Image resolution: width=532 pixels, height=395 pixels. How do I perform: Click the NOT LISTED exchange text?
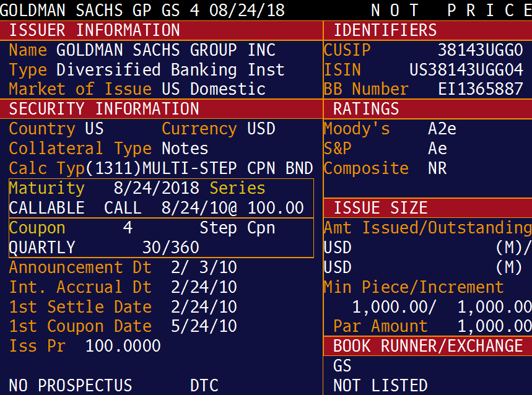click(x=380, y=386)
